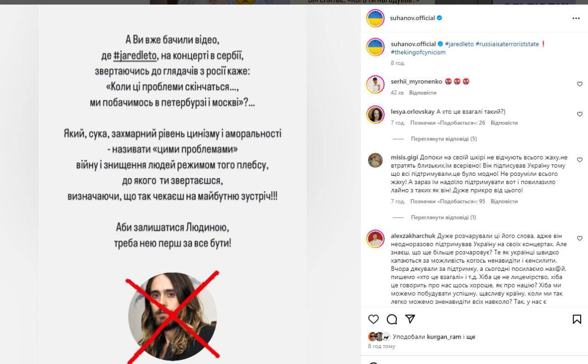Like misis.gigi's comment heart
The height and width of the screenshot is (364, 588).
580,160
